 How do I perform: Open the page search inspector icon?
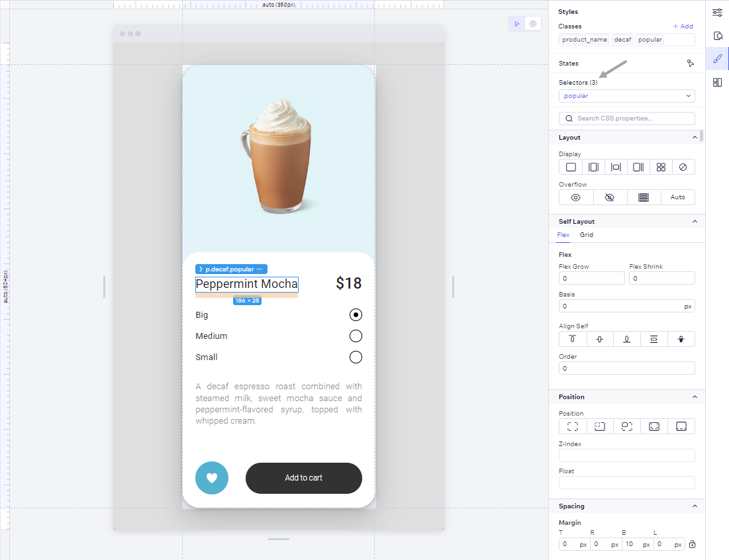[x=717, y=36]
